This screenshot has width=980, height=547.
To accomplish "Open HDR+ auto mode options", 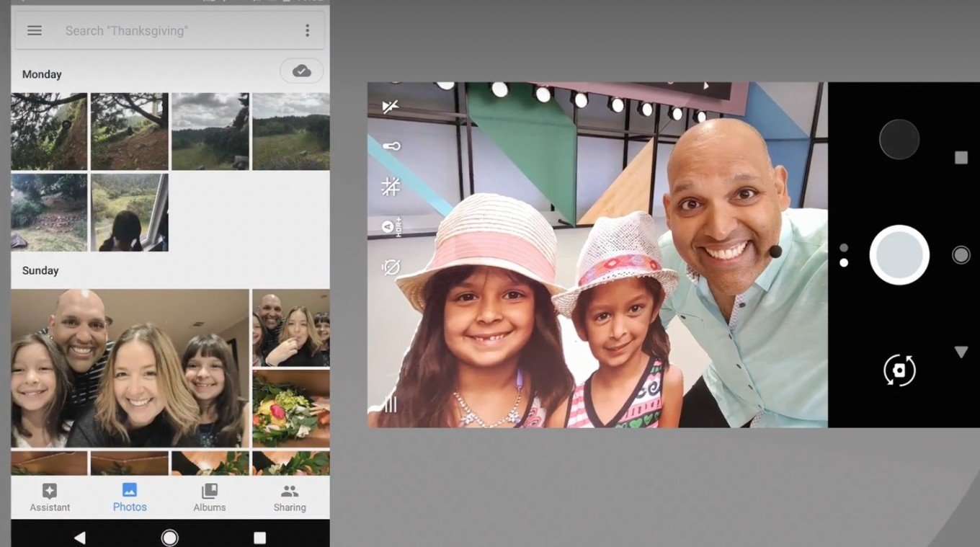I will tap(391, 227).
